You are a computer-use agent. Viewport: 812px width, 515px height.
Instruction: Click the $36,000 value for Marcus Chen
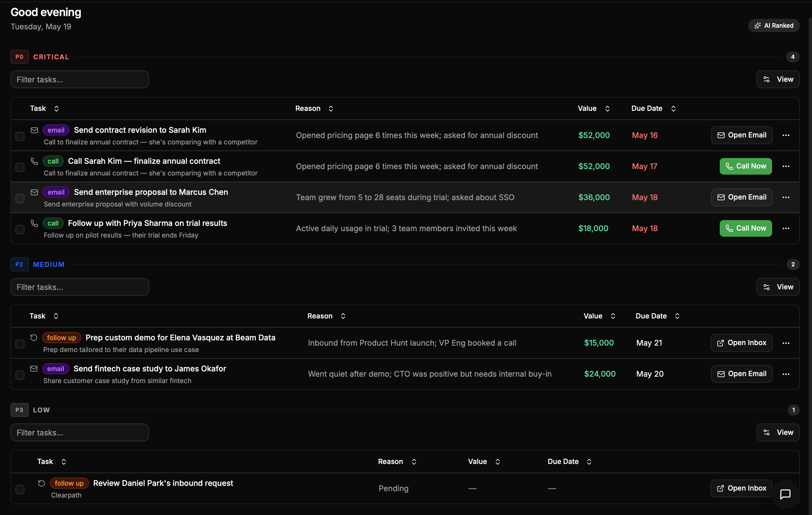tap(594, 197)
